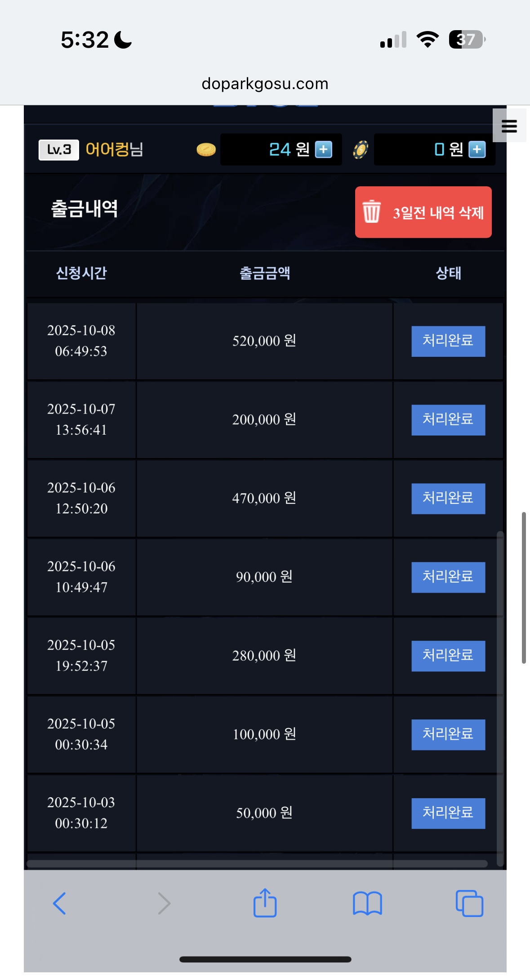
Task: Click the gold coin balance icon
Action: (206, 149)
